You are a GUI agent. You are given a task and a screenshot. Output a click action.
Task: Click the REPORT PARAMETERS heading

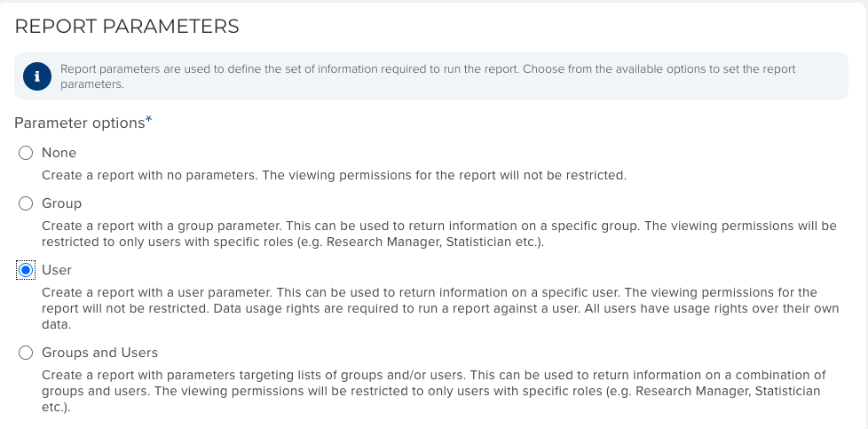click(x=127, y=27)
